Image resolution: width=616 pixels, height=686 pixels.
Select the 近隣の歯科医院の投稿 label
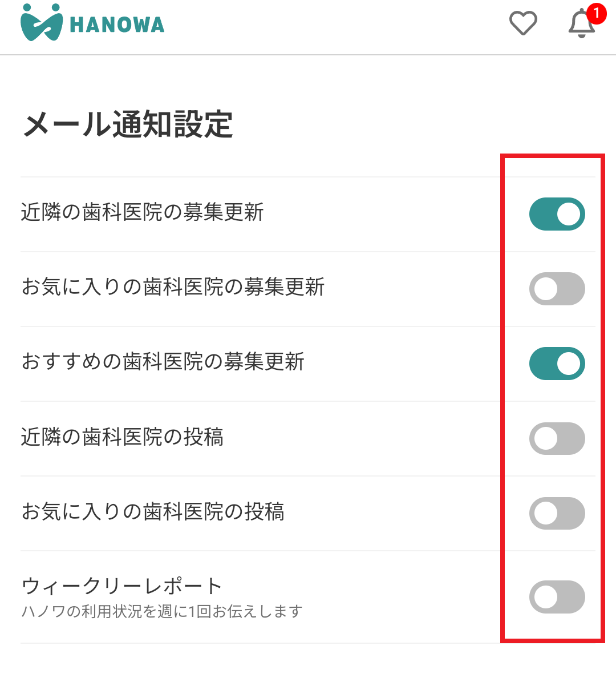122,437
